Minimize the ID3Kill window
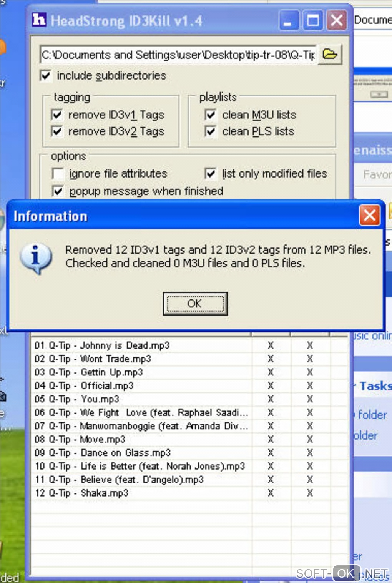 [x=288, y=20]
